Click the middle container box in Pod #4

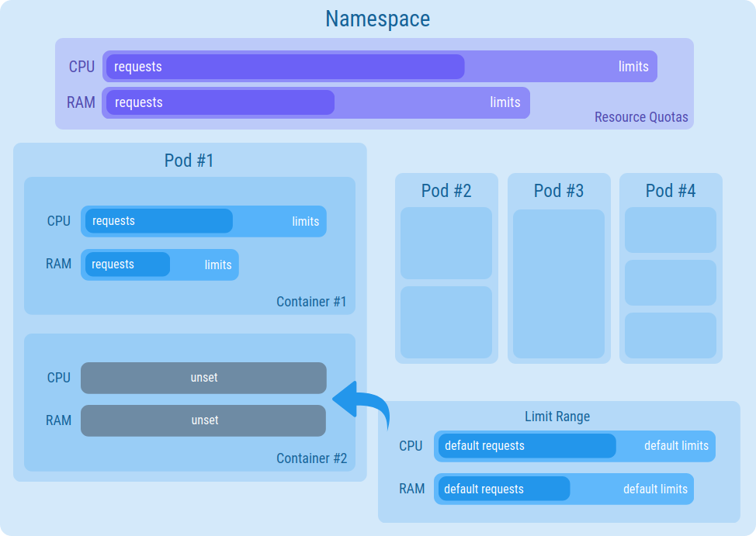670,282
